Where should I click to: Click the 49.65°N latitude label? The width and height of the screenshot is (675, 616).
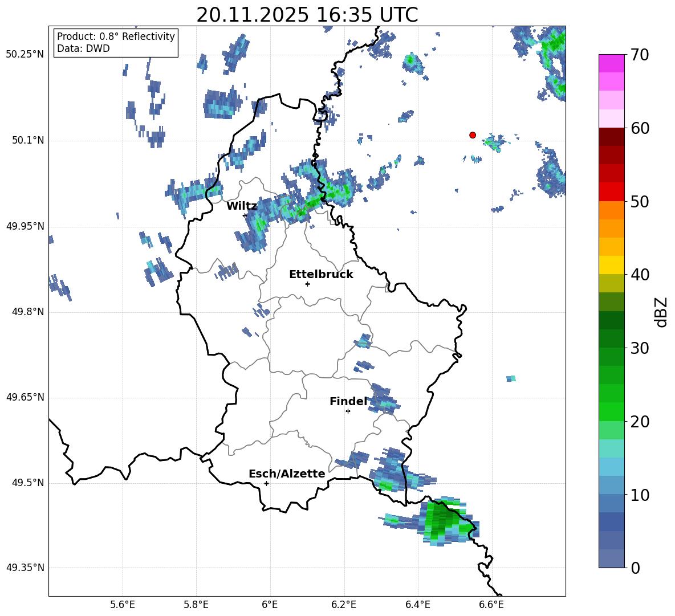pos(25,397)
